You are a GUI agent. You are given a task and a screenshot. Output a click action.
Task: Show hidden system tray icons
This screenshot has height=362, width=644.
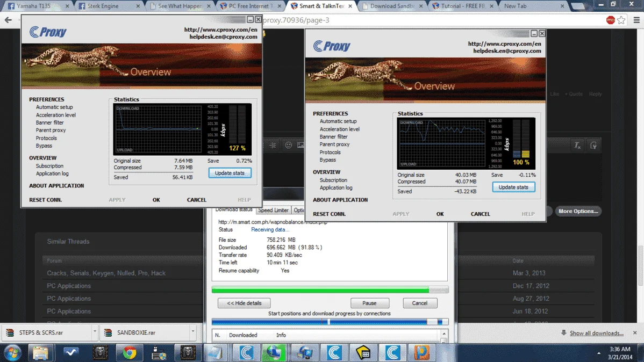pos(599,353)
